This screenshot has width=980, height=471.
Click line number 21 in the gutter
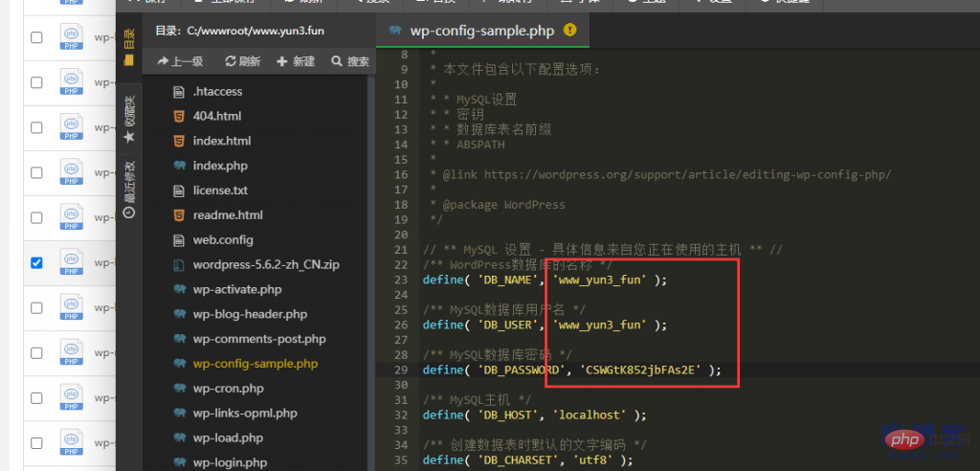tap(401, 250)
